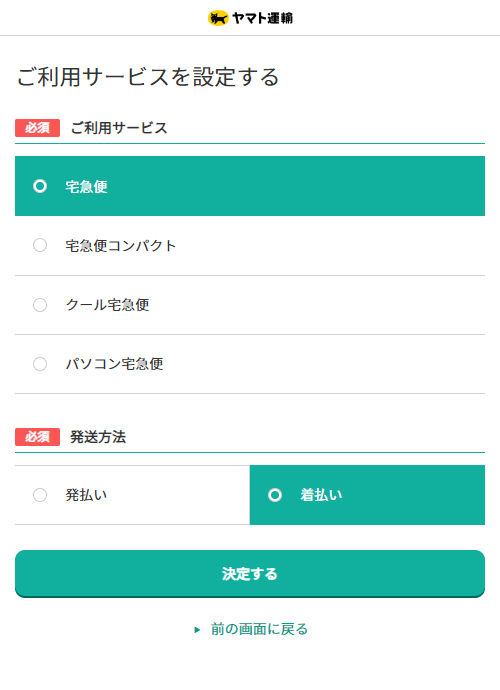
Task: Click the ご利用サービス section heading
Action: coord(119,128)
